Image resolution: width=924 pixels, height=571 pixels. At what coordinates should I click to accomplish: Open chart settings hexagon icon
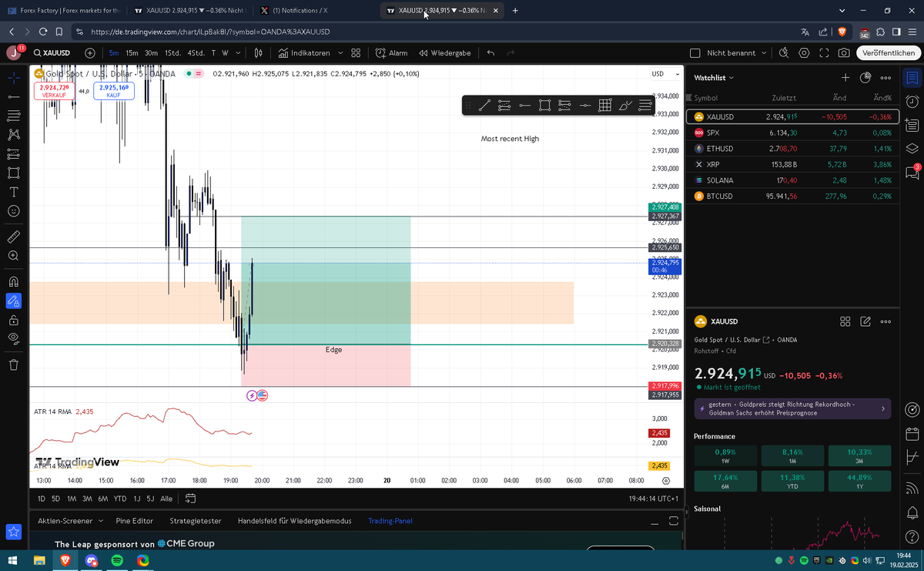point(804,53)
